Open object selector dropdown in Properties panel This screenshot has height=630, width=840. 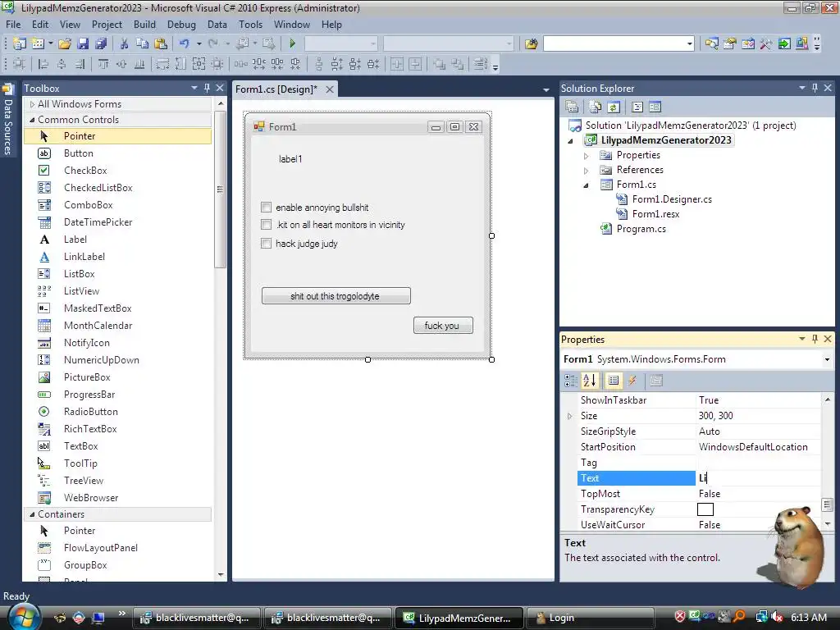(827, 359)
